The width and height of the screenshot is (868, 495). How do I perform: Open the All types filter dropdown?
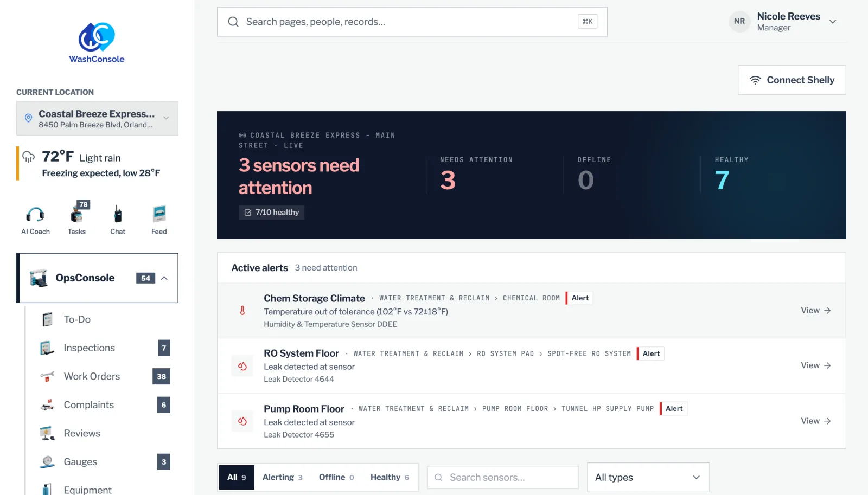coord(648,478)
